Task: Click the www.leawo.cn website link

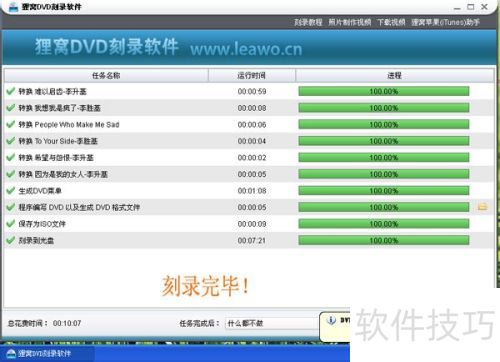Action: point(246,49)
